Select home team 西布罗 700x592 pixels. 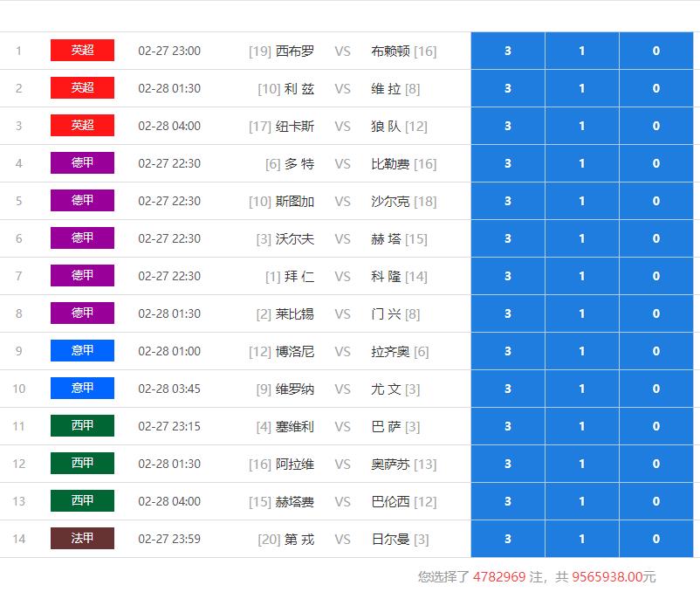295,51
